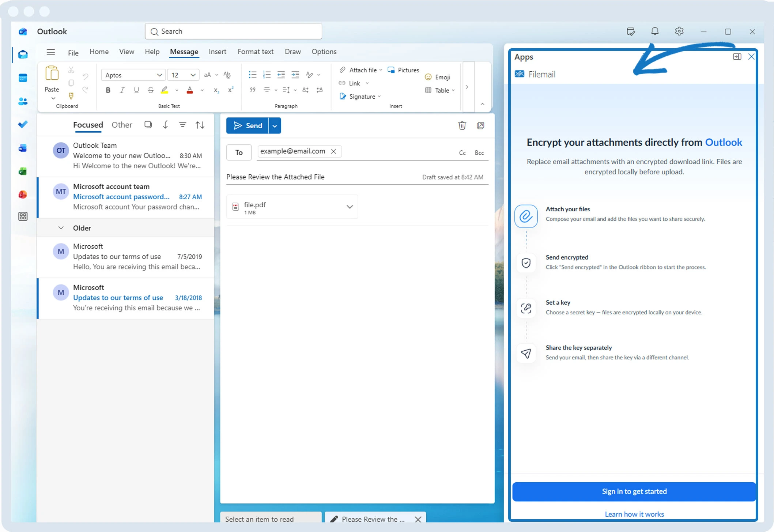Select the Format painter icon
This screenshot has height=532, width=774.
(71, 96)
